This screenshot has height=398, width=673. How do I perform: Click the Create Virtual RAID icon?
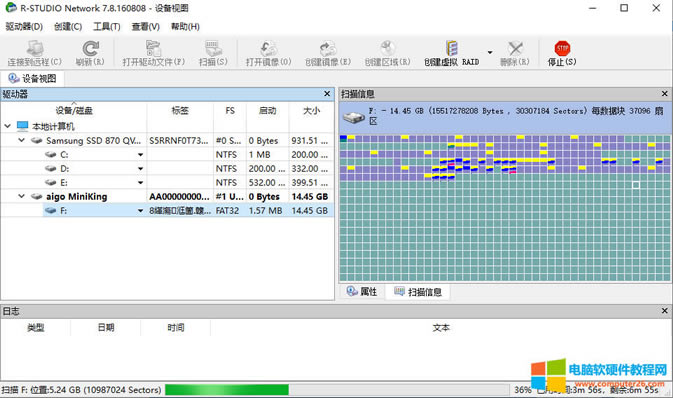point(452,48)
